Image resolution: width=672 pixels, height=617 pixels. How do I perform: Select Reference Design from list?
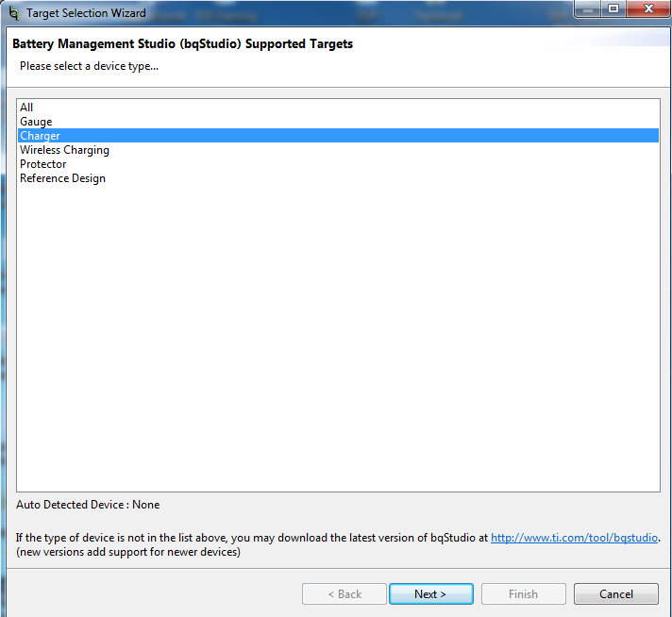(x=338, y=178)
